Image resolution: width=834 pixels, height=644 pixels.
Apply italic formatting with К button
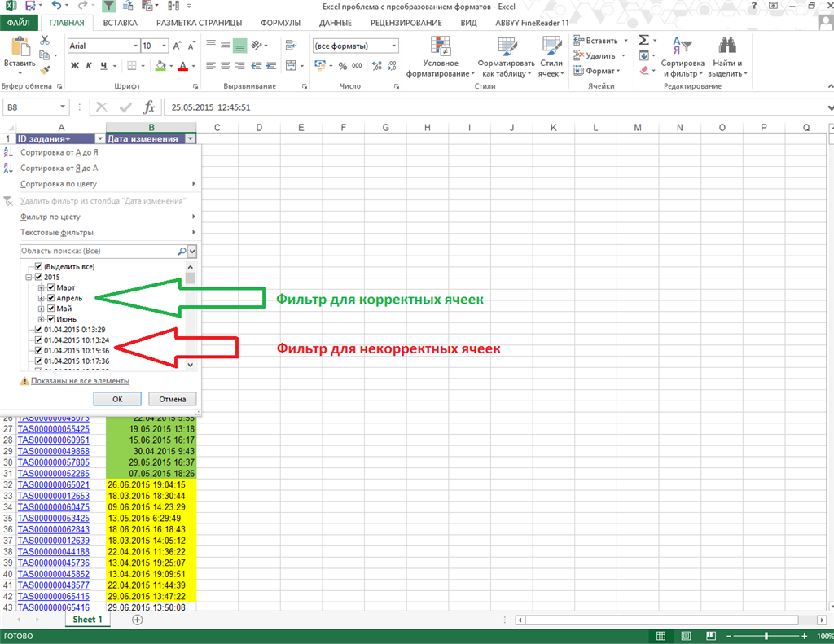89,65
